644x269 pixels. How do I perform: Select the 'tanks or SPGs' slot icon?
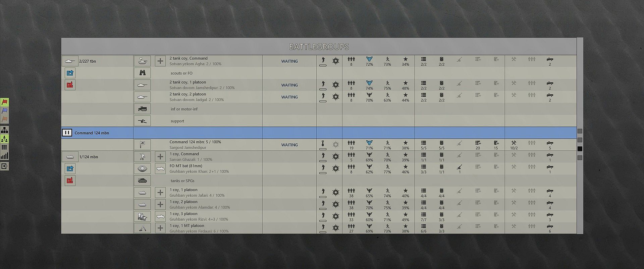tap(142, 181)
